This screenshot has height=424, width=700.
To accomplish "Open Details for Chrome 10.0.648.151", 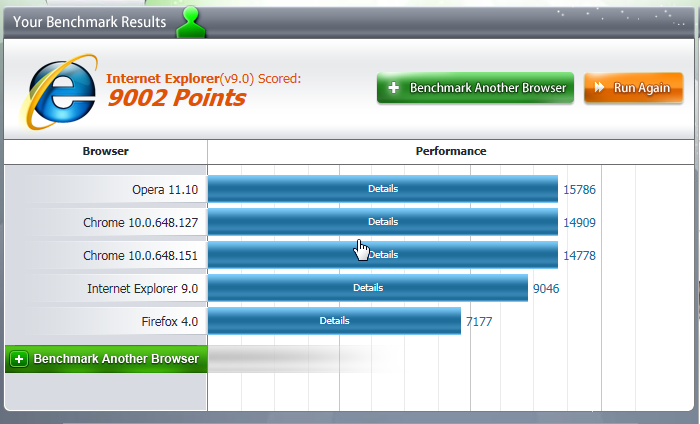I will click(383, 255).
